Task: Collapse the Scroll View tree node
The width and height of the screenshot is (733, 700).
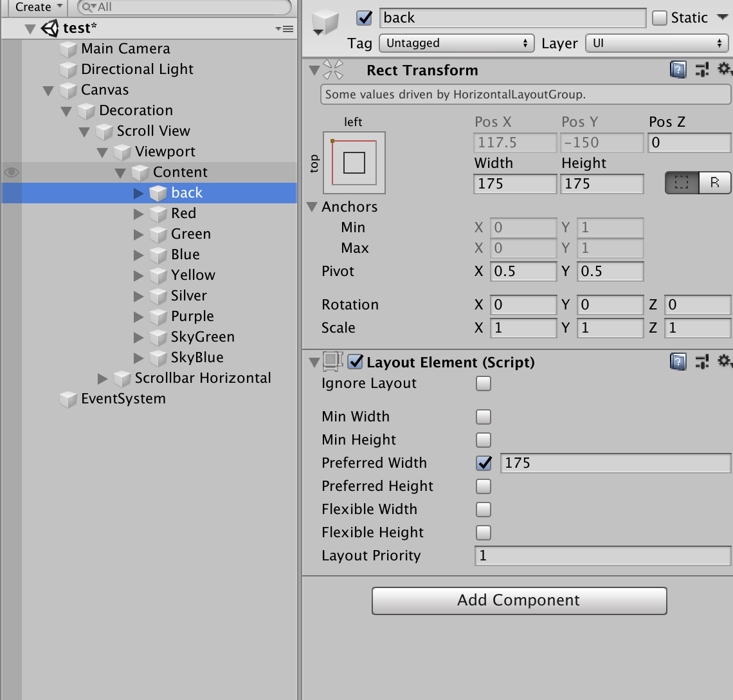Action: pyautogui.click(x=84, y=131)
